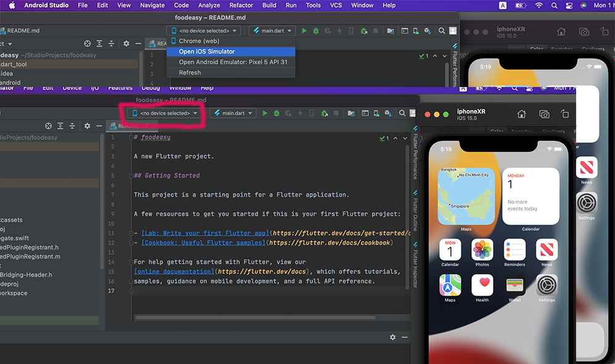Collapse fold marker beside # foodeasy heading
The height and width of the screenshot is (364, 615).
[x=131, y=138]
